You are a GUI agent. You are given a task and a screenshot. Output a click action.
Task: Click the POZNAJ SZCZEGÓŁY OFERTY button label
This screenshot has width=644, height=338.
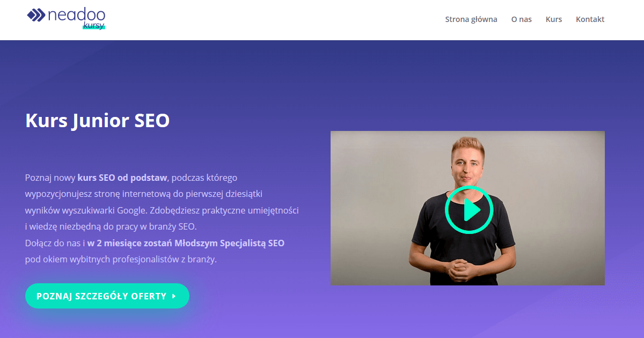[x=101, y=296]
